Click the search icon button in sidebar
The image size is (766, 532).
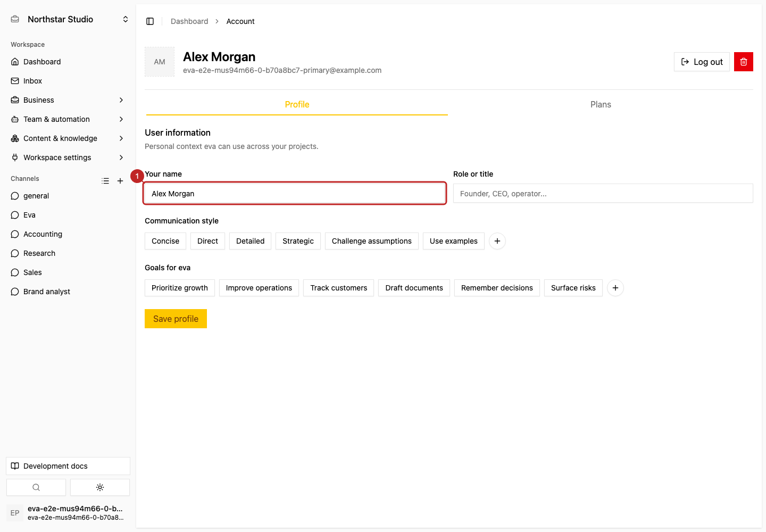(36, 487)
